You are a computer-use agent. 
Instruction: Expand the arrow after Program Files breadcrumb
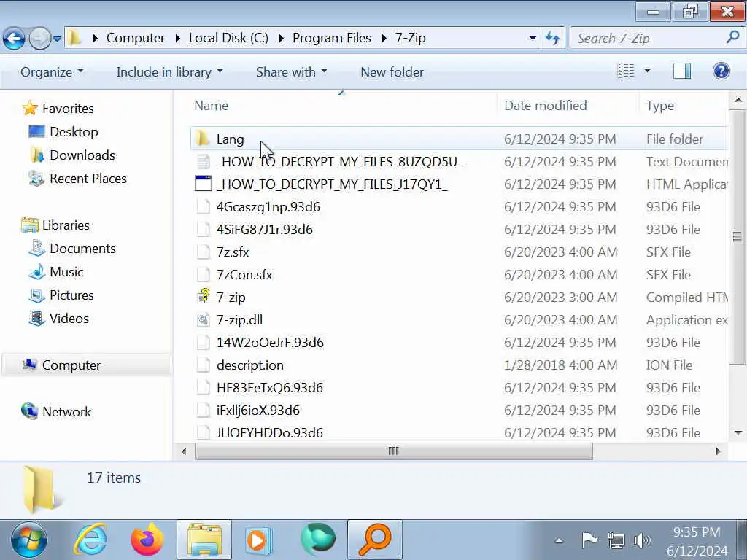[x=384, y=38]
